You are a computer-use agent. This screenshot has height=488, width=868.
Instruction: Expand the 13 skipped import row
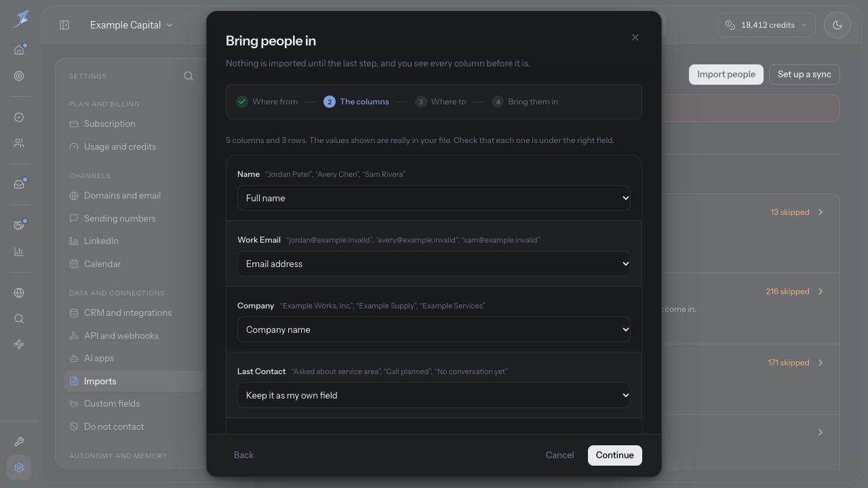click(x=820, y=212)
